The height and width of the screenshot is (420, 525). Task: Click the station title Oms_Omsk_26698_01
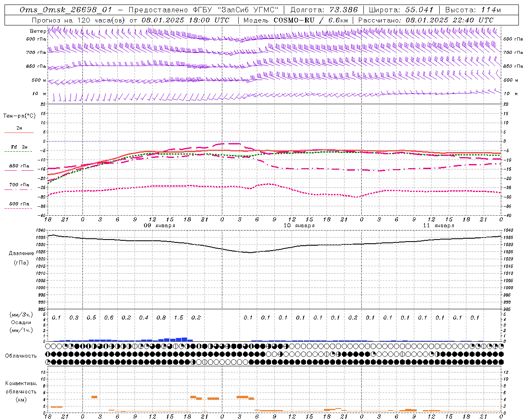tap(66, 10)
